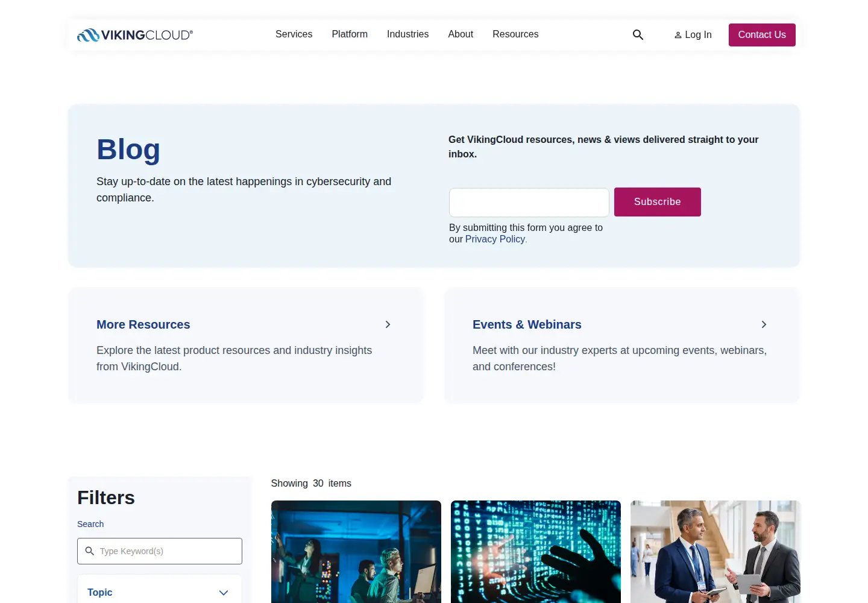Click the Subscribe button
The image size is (868, 603).
[x=658, y=202]
